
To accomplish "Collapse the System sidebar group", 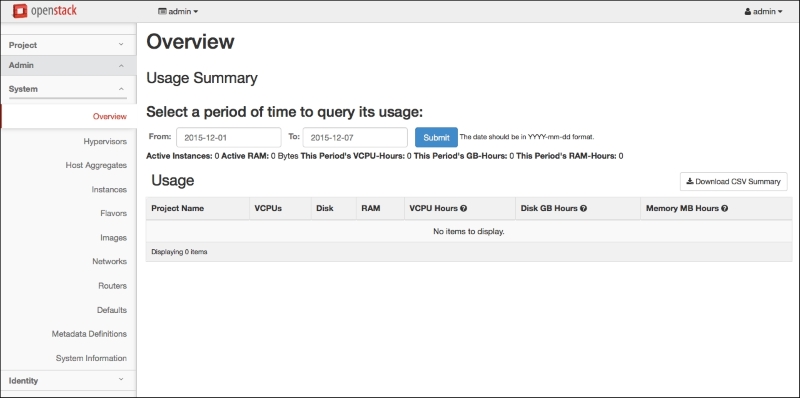I will coord(68,89).
